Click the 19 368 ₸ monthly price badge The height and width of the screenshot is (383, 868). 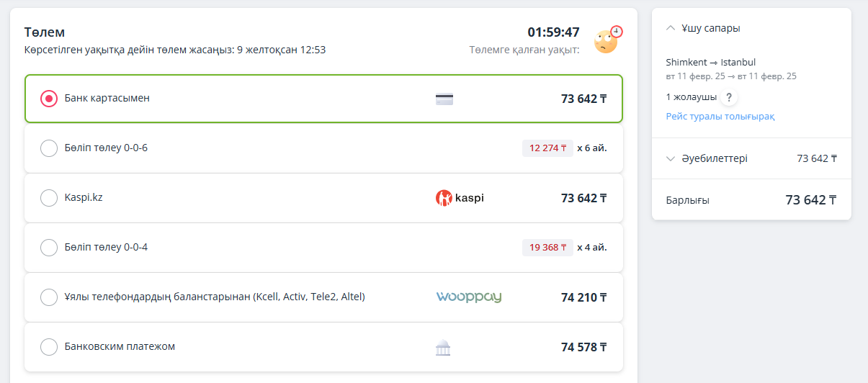547,248
